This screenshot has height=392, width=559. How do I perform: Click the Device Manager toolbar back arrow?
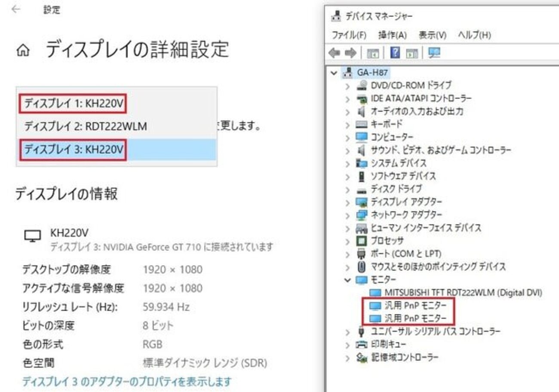334,53
